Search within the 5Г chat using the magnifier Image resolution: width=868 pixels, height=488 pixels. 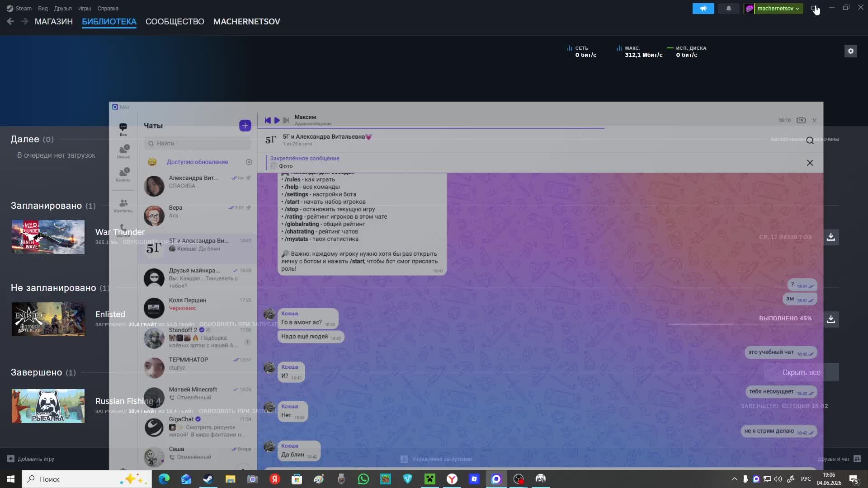coord(810,141)
